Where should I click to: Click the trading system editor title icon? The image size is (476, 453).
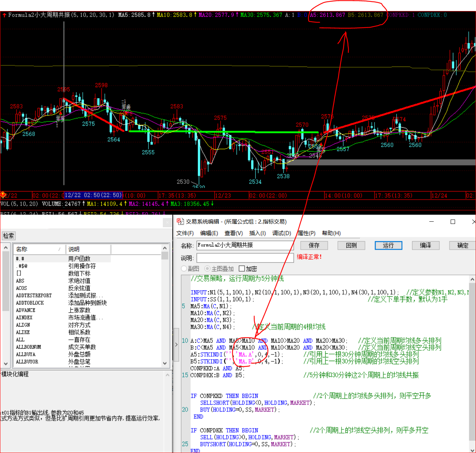coord(180,221)
